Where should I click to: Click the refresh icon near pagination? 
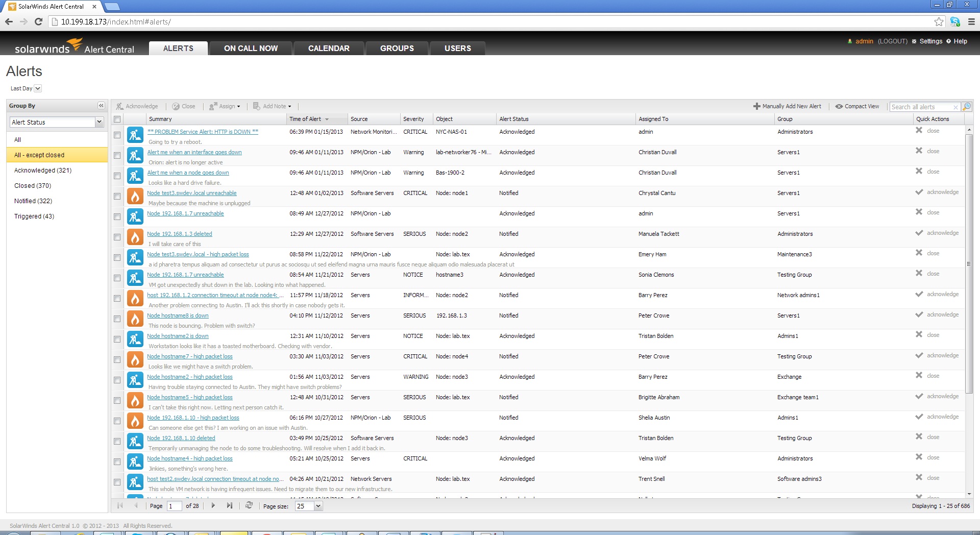[249, 505]
